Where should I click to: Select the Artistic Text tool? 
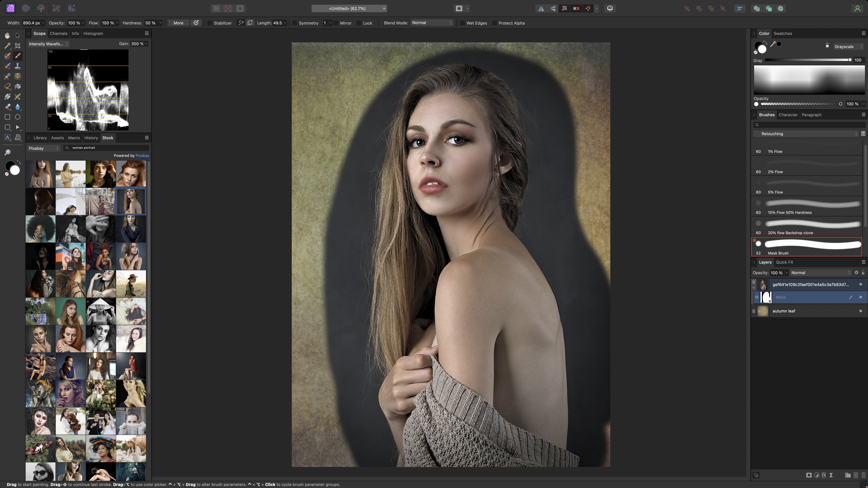tap(7, 137)
